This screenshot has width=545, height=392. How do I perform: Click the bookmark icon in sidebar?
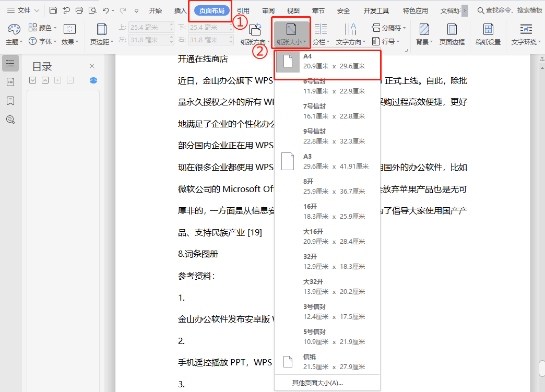tap(10, 101)
